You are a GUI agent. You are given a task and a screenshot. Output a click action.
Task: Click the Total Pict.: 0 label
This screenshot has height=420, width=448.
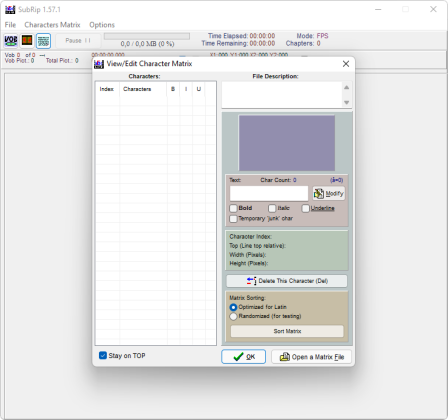(x=62, y=60)
